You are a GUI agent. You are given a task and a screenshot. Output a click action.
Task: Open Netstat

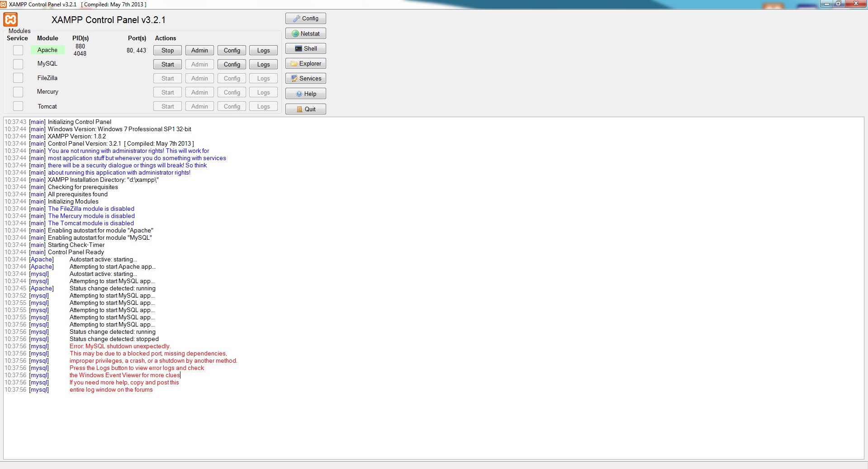click(x=305, y=33)
